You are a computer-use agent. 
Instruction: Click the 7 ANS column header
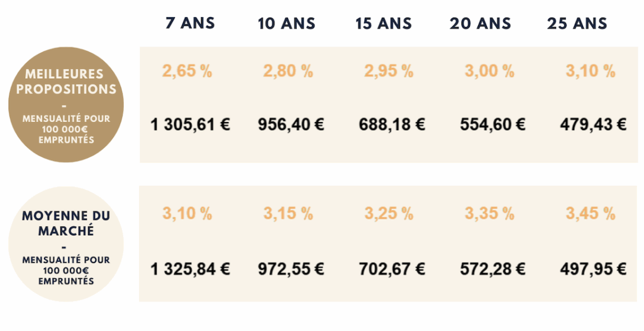[190, 23]
